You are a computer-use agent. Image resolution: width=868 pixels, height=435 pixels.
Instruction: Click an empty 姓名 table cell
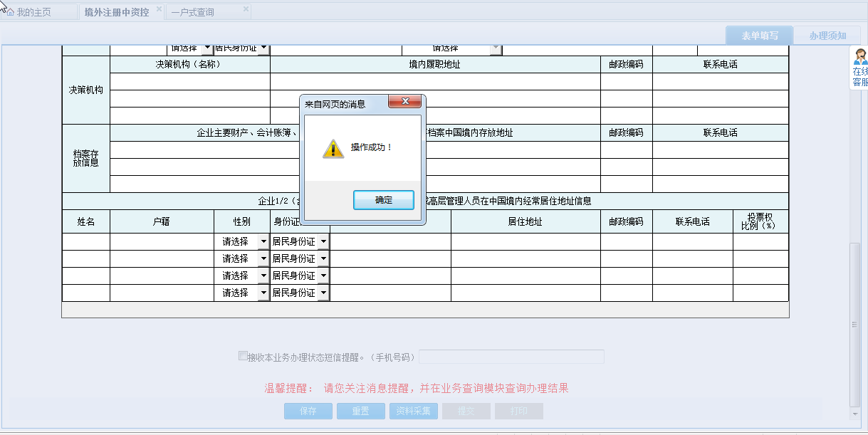coord(85,241)
